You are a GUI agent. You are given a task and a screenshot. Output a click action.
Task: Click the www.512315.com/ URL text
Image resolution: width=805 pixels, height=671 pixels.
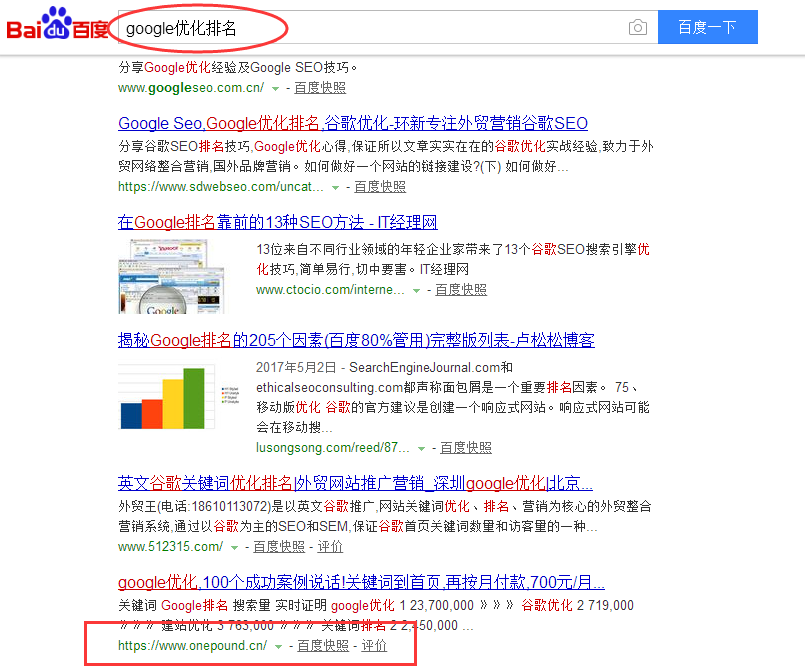click(170, 547)
